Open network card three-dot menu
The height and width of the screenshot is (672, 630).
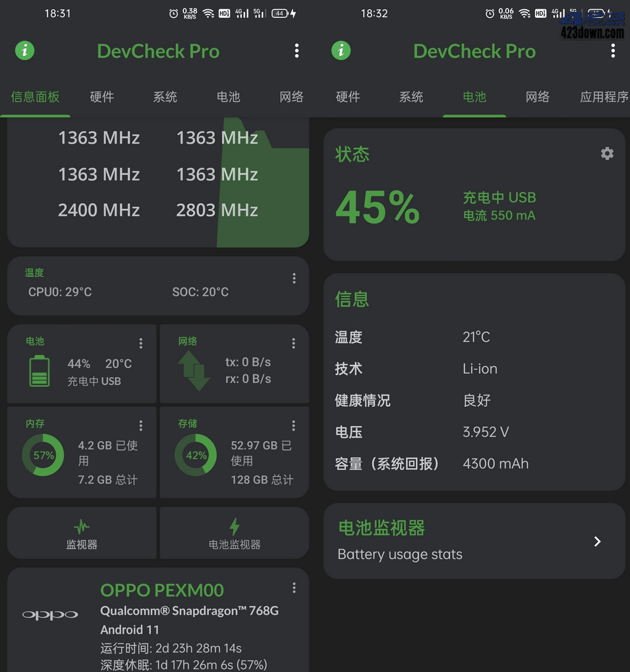point(293,343)
